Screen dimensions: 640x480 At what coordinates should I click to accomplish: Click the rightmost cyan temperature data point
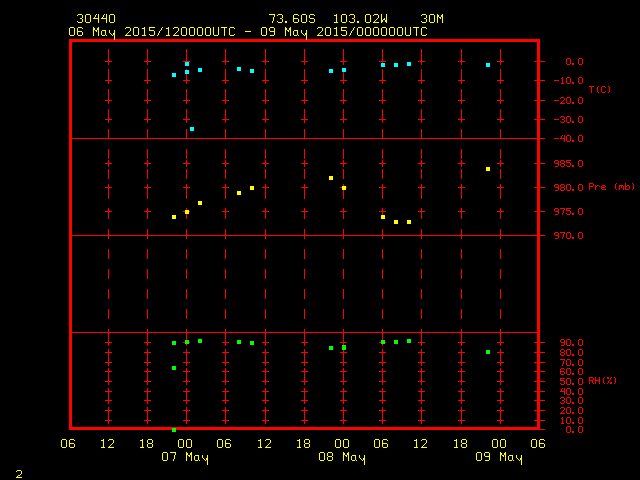[488, 65]
